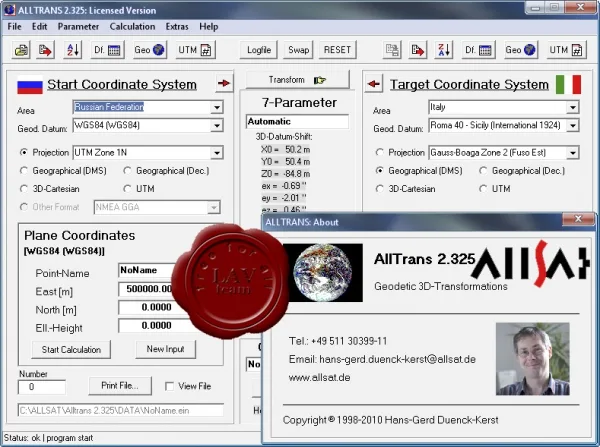
Task: Click the Swap button
Action: pyautogui.click(x=298, y=50)
